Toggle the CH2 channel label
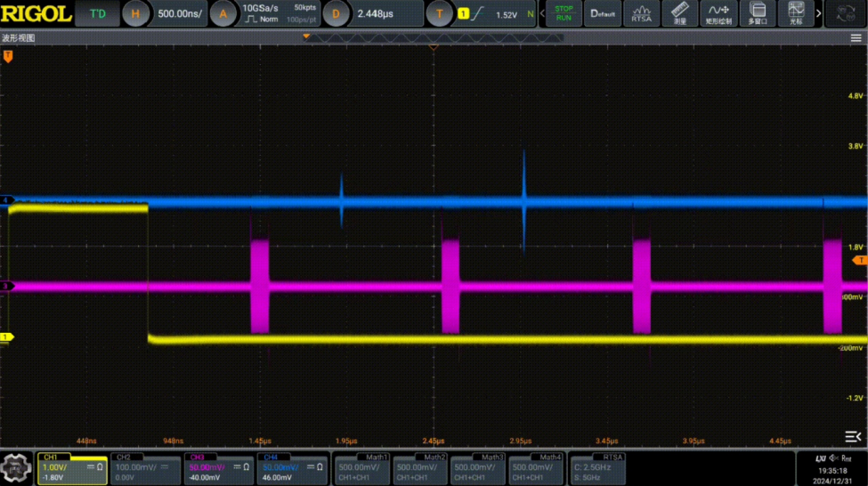The image size is (868, 486). click(x=124, y=458)
